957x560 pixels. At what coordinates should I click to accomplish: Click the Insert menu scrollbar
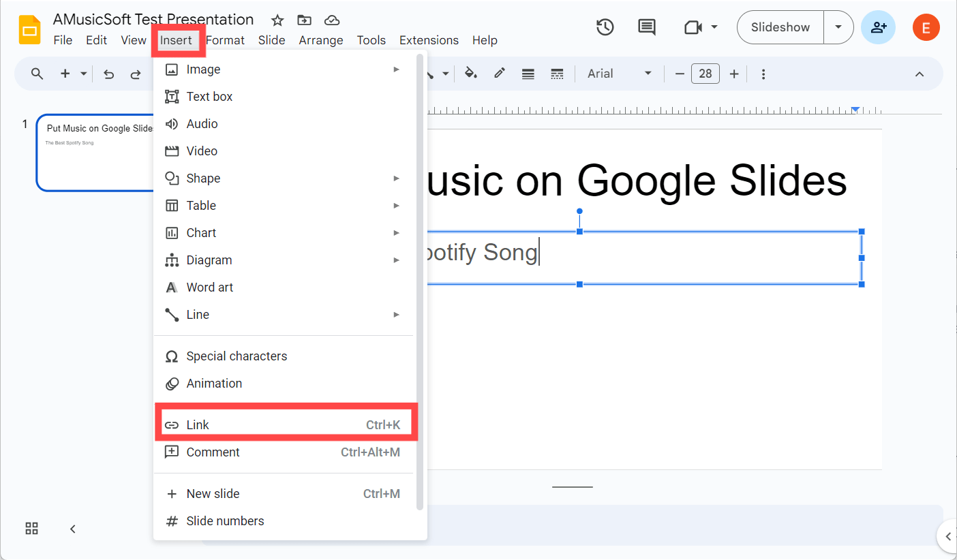[x=420, y=281]
